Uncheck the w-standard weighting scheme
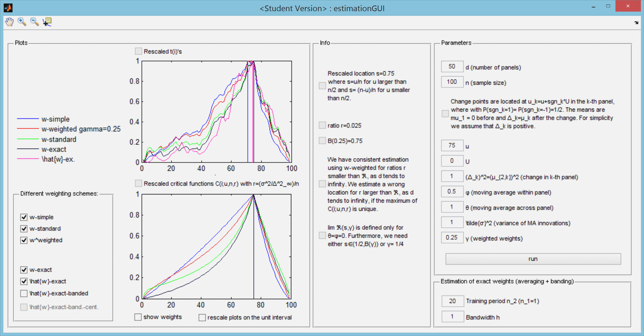The height and width of the screenshot is (336, 644). click(x=24, y=229)
